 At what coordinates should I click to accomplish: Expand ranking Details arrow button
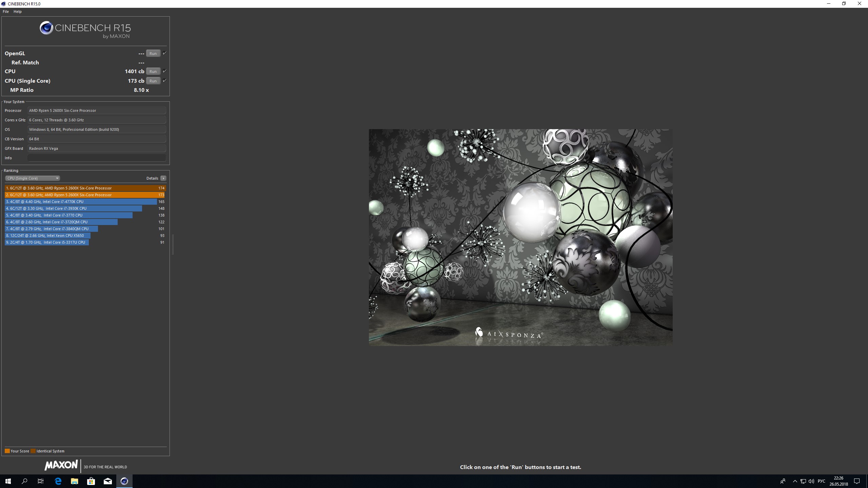(x=163, y=178)
